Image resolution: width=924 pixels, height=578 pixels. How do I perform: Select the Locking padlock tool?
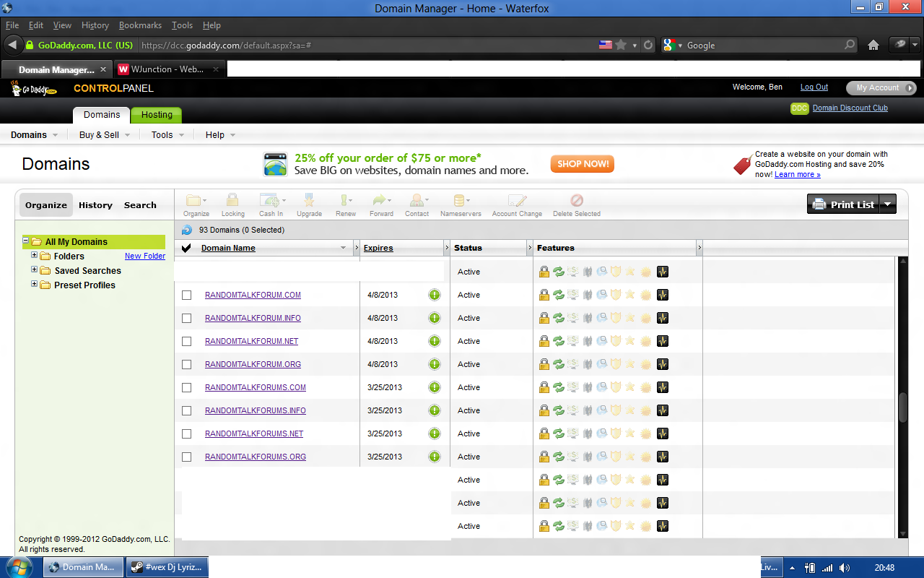[x=232, y=205]
